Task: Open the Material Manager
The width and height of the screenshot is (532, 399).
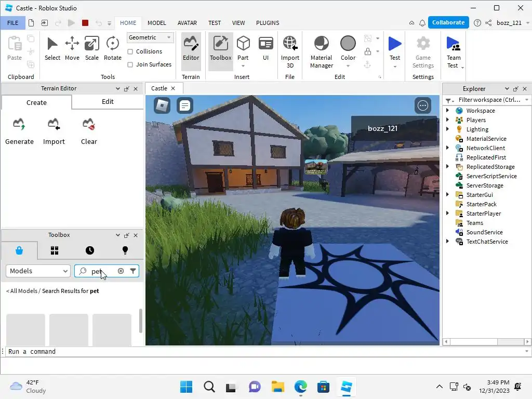Action: [321, 51]
